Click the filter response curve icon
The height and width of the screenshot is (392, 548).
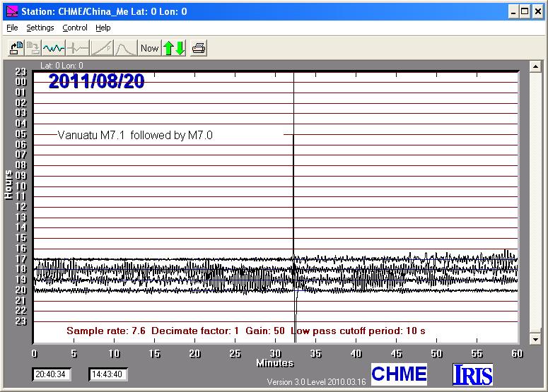point(125,48)
